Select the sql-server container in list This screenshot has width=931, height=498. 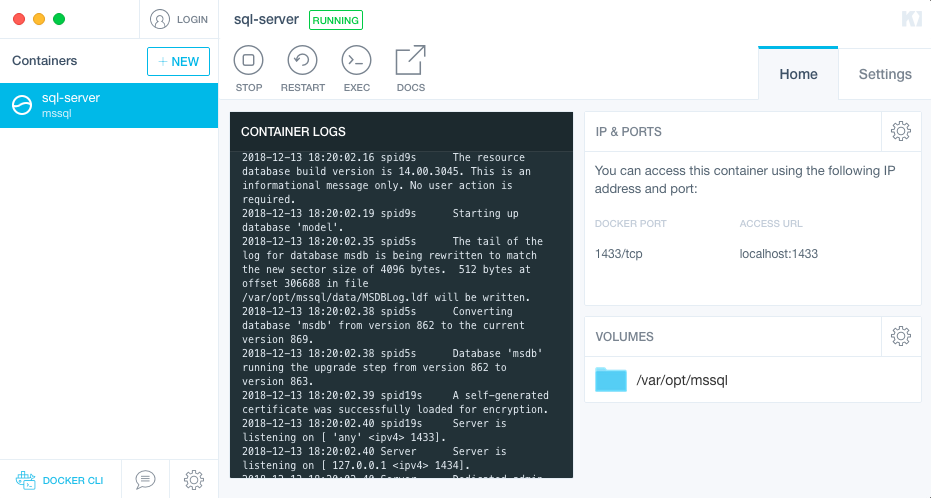[109, 105]
